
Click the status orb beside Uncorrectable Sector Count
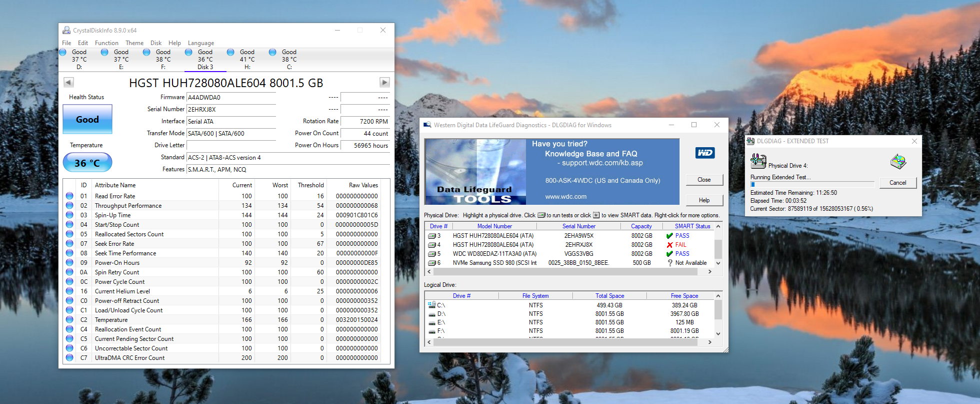pos(69,348)
